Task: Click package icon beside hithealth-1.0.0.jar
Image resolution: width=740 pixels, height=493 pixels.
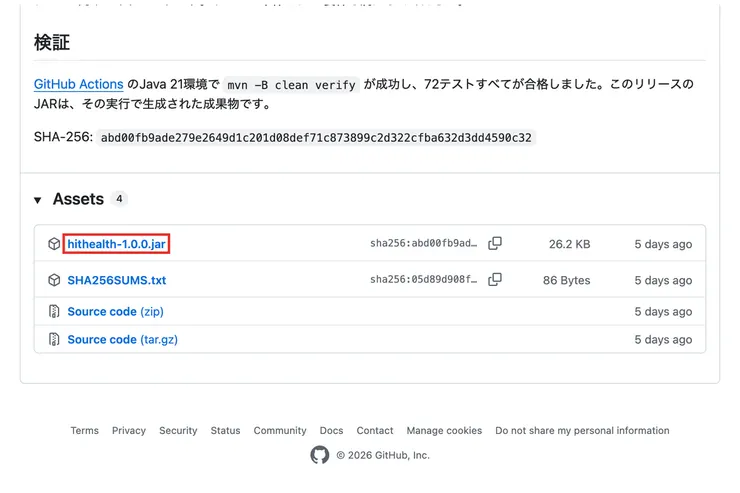Action: pos(54,244)
